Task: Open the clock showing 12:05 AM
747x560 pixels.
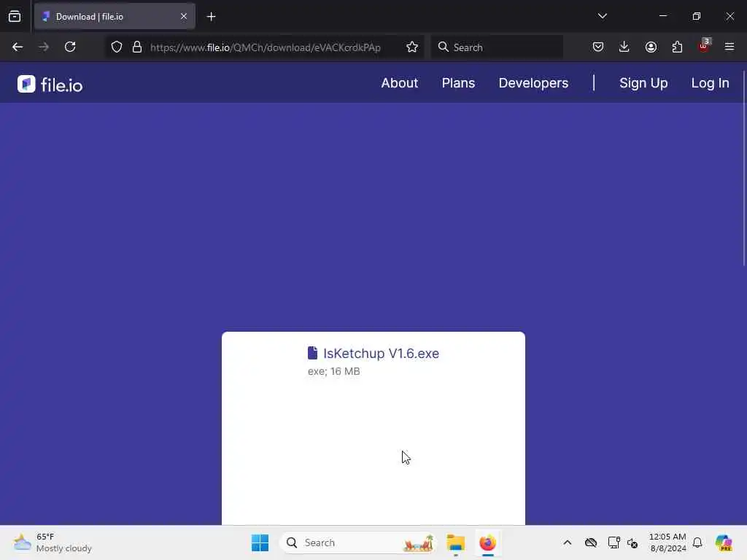Action: [x=667, y=542]
